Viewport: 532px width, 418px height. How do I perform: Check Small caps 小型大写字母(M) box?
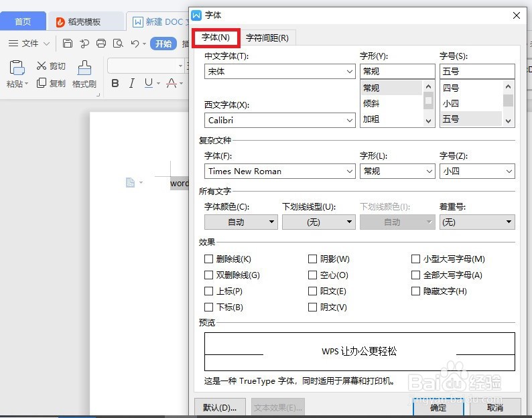click(415, 259)
